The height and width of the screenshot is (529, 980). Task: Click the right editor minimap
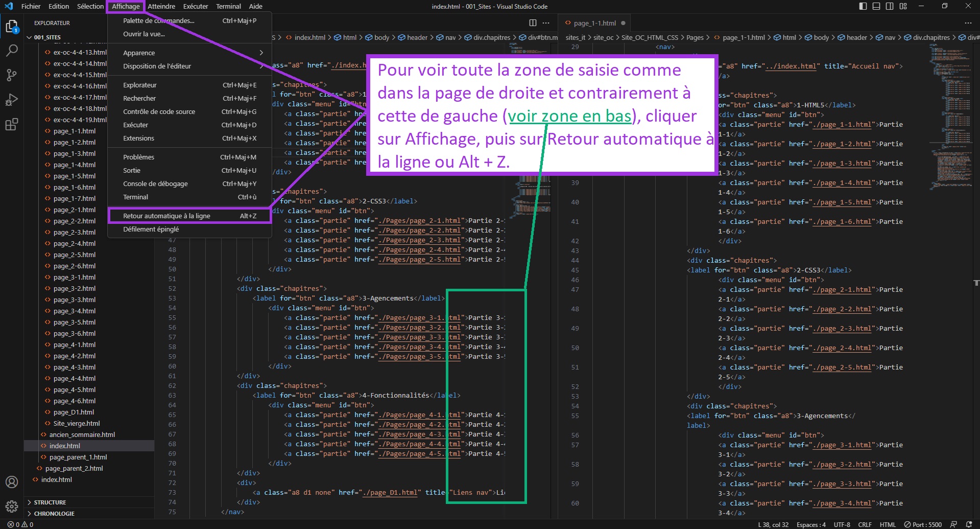[x=950, y=118]
